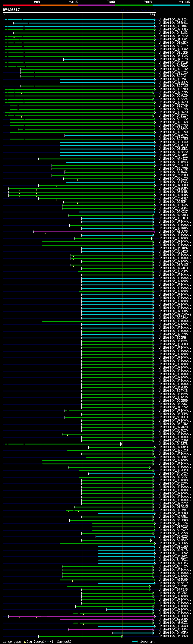Click the green ~80% identity legend bar

134,5
